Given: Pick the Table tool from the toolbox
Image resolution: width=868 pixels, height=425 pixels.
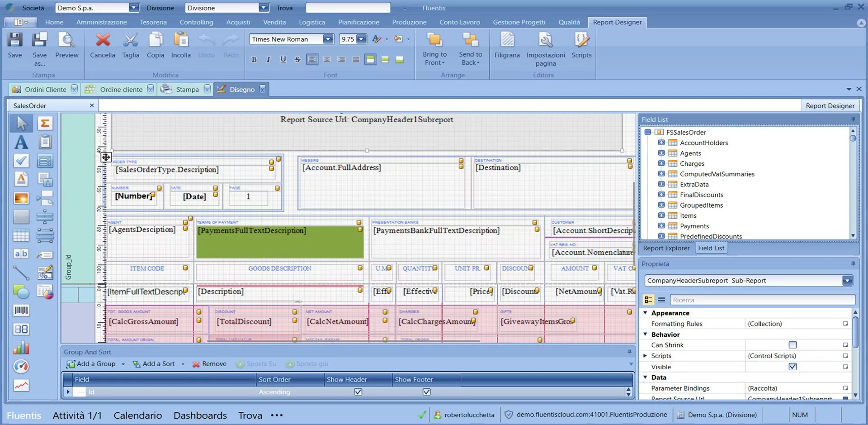Looking at the screenshot, I should coord(21,234).
